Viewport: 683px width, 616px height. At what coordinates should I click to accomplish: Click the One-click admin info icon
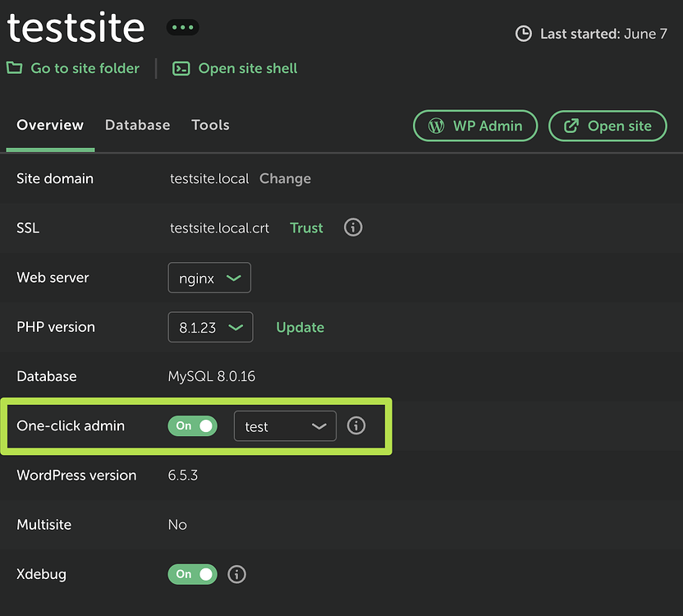click(356, 425)
